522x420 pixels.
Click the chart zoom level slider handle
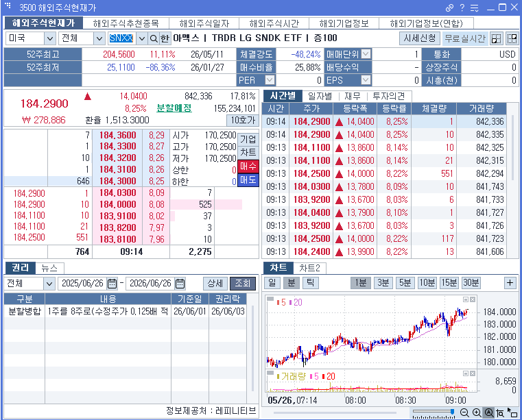coord(452,412)
